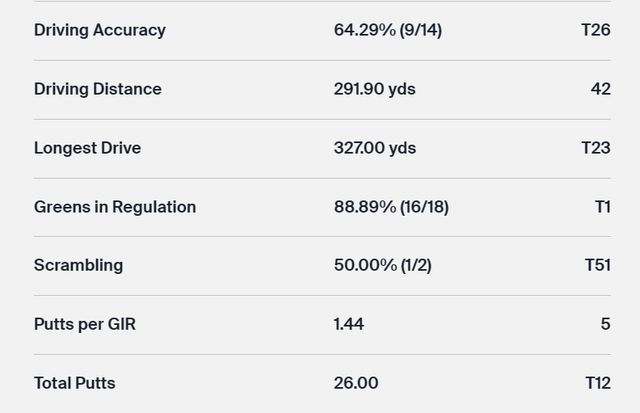Click the T26 rank for Driving Accuracy

point(596,30)
